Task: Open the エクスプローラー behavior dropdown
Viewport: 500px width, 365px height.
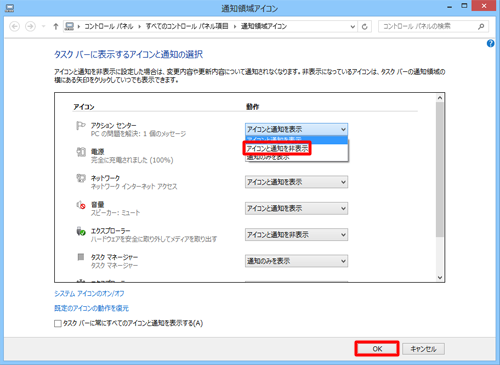Action: 296,235
